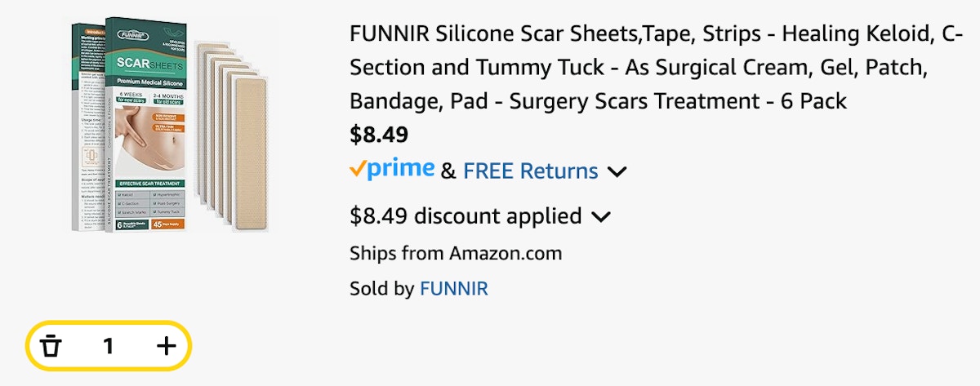980x386 pixels.
Task: Increase quantity with the plus icon
Action: pyautogui.click(x=166, y=346)
